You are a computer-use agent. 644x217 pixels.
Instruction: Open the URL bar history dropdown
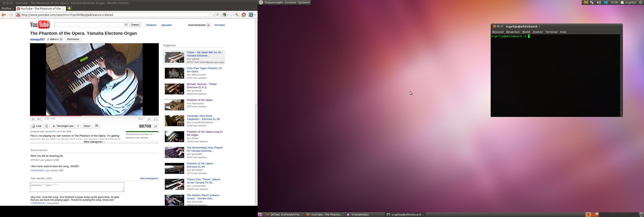[214, 15]
